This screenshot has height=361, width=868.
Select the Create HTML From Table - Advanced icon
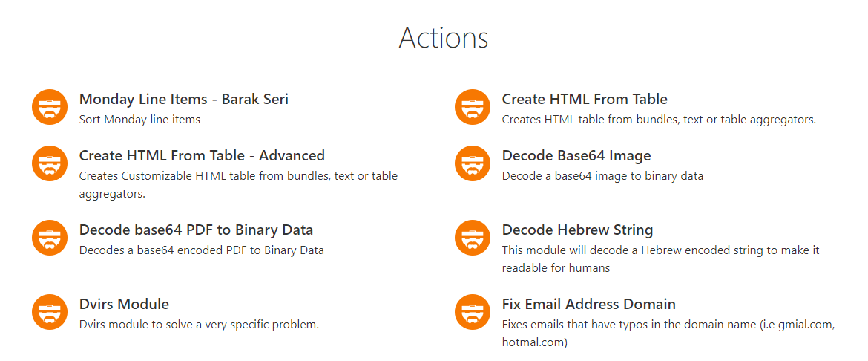(50, 163)
